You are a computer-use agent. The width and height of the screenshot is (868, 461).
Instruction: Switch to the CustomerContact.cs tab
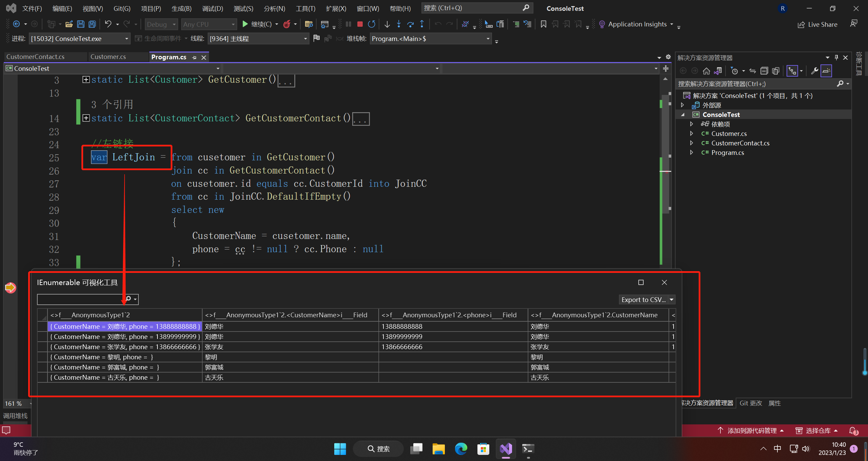click(36, 57)
